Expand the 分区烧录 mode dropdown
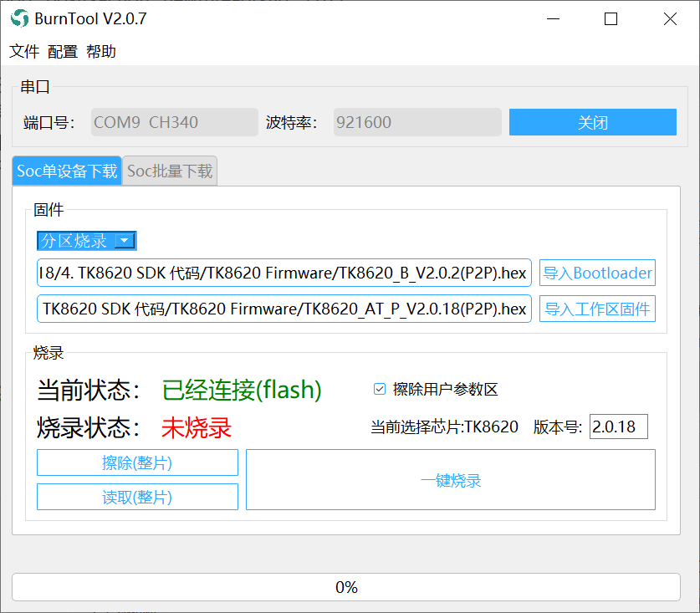Screen dimensions: 700x613 click(x=87, y=241)
